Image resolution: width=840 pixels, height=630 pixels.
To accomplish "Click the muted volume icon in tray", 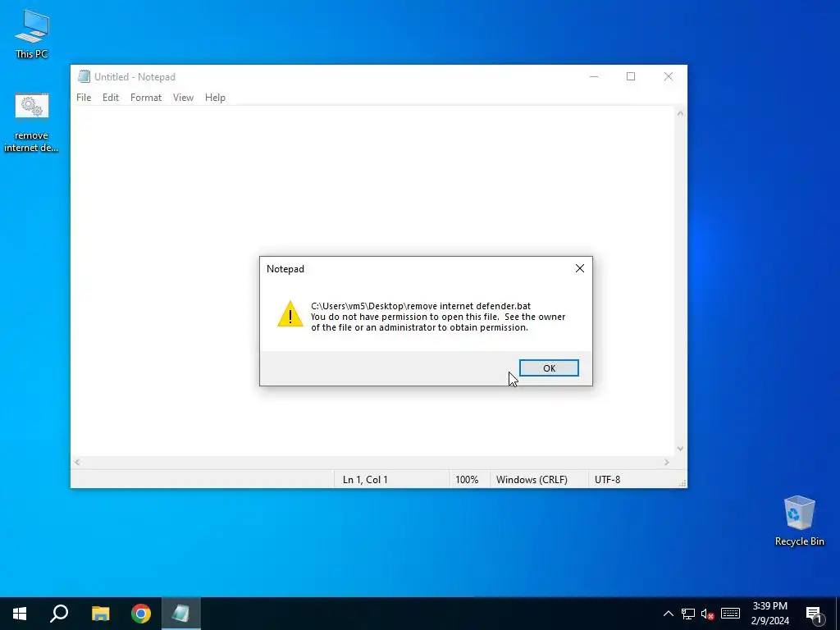I will tap(708, 614).
